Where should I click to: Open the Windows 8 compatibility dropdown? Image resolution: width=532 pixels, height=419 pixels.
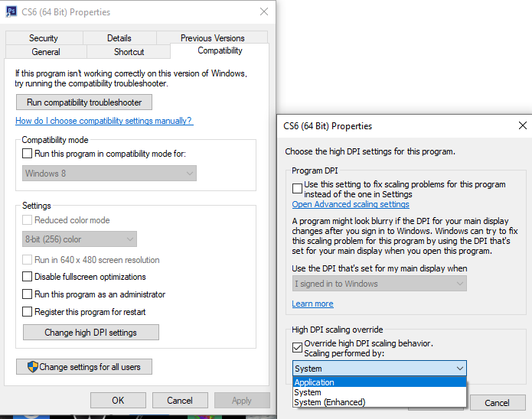[109, 174]
